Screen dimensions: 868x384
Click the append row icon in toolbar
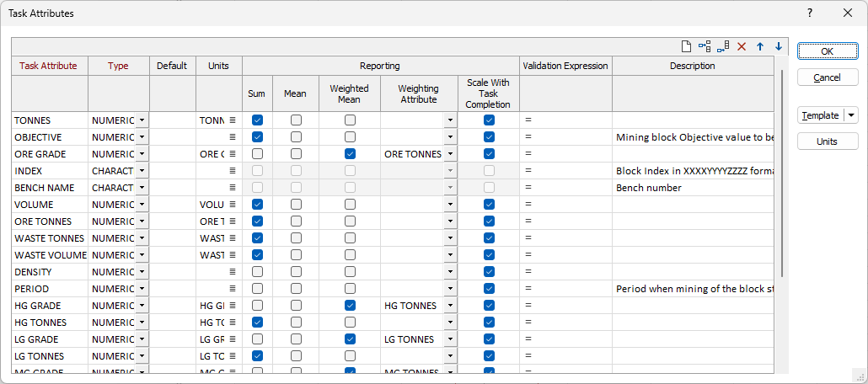click(x=723, y=46)
